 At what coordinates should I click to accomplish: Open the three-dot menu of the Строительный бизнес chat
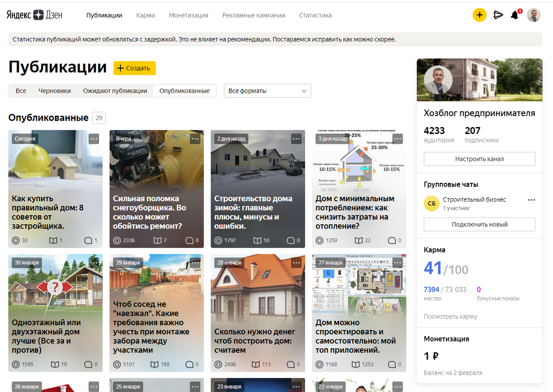coord(531,200)
